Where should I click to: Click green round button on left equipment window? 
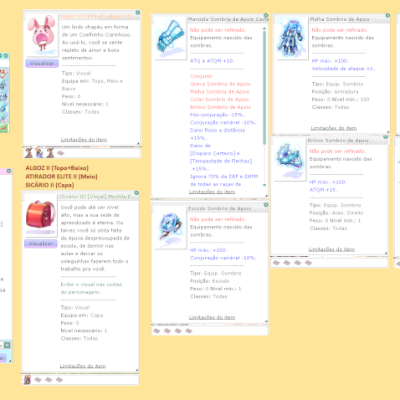(6, 56)
